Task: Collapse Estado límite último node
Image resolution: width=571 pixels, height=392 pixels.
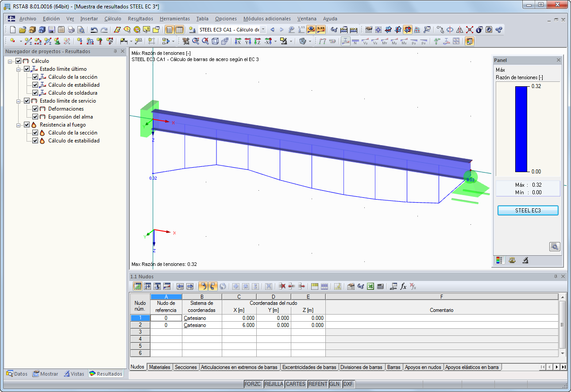Action: pyautogui.click(x=19, y=69)
